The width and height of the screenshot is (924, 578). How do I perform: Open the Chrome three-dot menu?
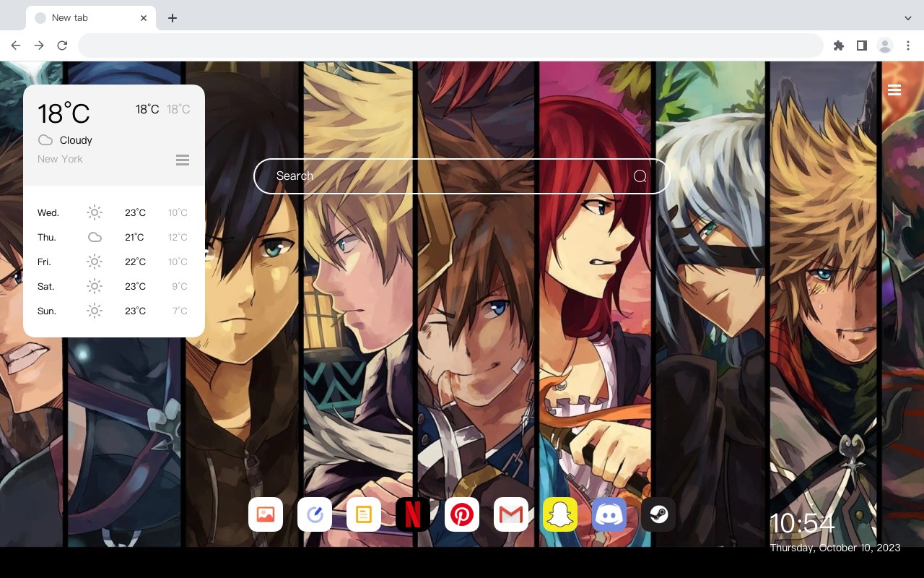click(x=908, y=46)
